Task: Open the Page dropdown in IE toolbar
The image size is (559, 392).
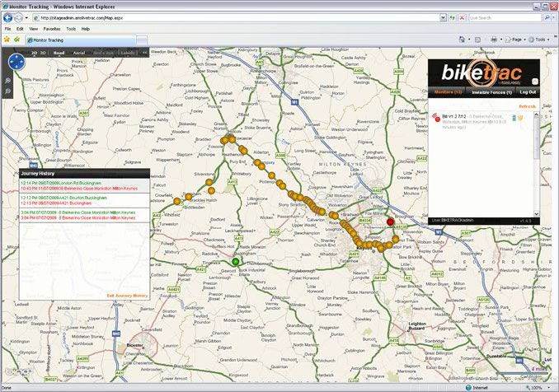Action: click(x=517, y=39)
